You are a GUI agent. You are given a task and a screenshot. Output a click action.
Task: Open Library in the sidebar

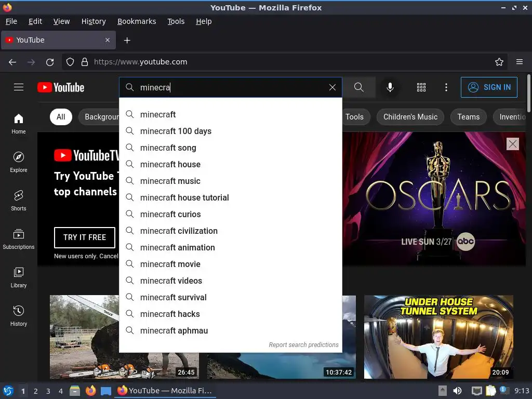click(x=19, y=277)
